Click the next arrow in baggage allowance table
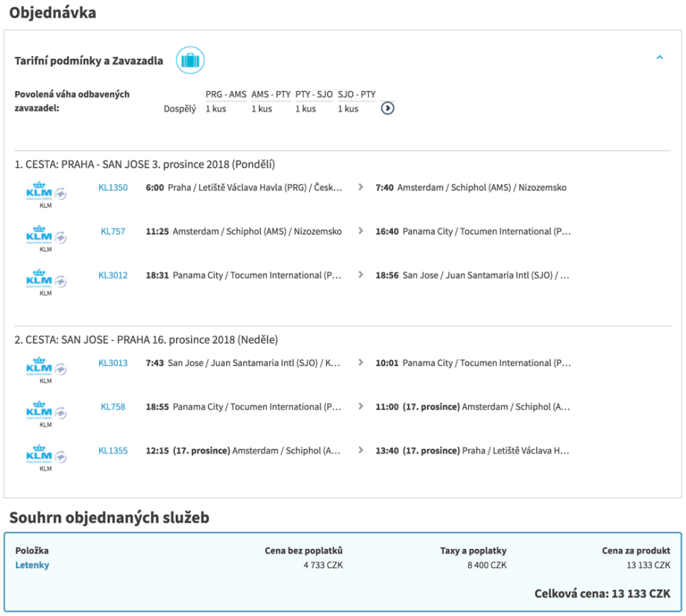This screenshot has height=616, width=686. click(388, 108)
